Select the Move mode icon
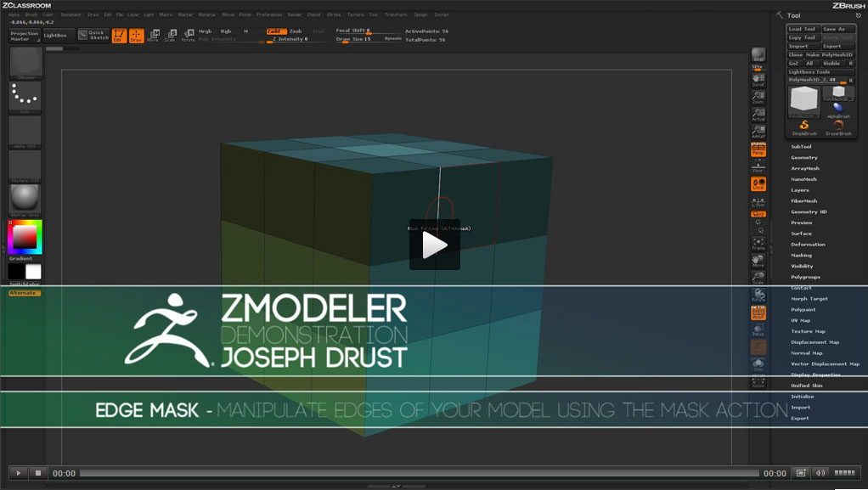 point(155,35)
